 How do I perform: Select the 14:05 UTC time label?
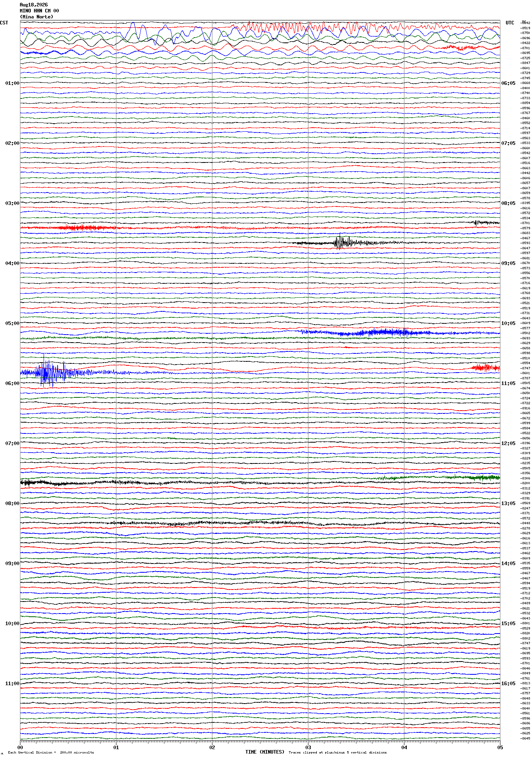pyautogui.click(x=508, y=563)
